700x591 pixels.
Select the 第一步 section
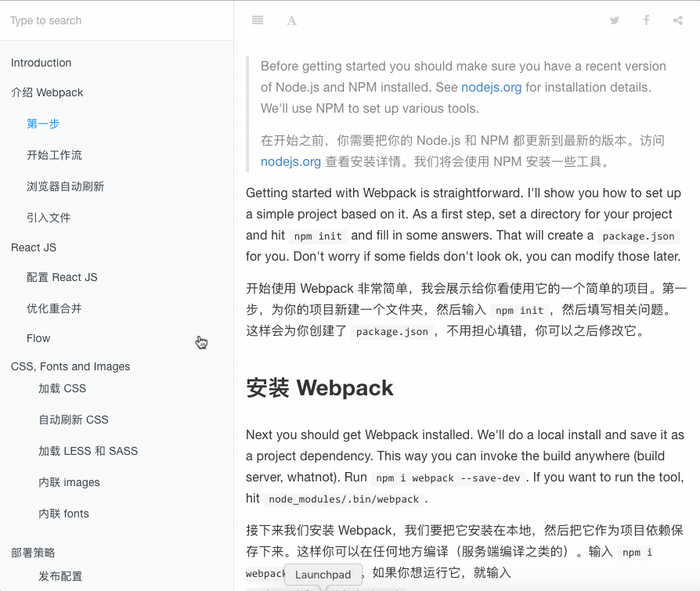43,124
